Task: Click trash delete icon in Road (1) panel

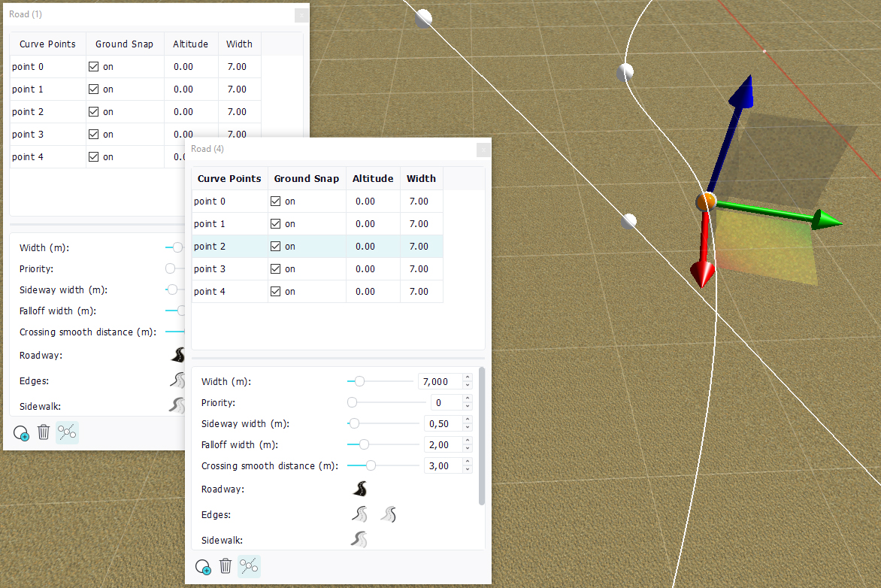Action: click(44, 432)
